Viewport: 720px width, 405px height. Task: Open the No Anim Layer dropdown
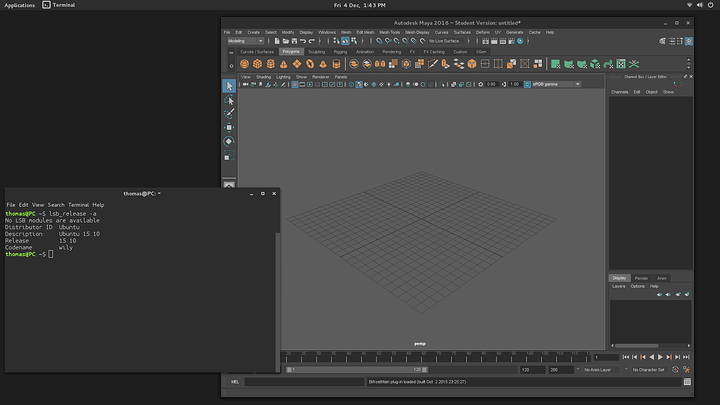[598, 369]
